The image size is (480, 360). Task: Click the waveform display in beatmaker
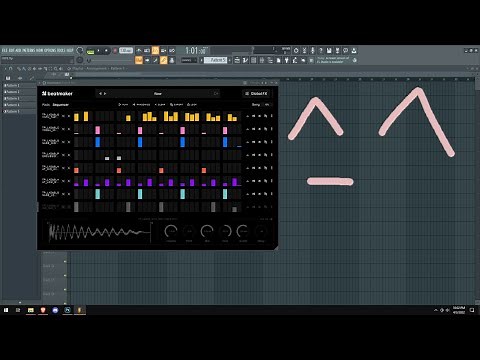(x=99, y=232)
